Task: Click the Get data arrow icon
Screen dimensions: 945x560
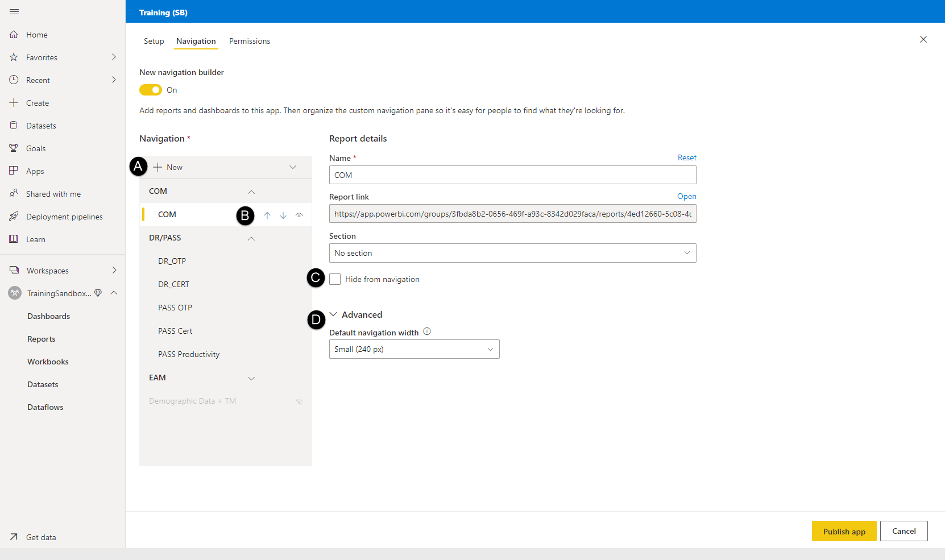Action: [14, 537]
